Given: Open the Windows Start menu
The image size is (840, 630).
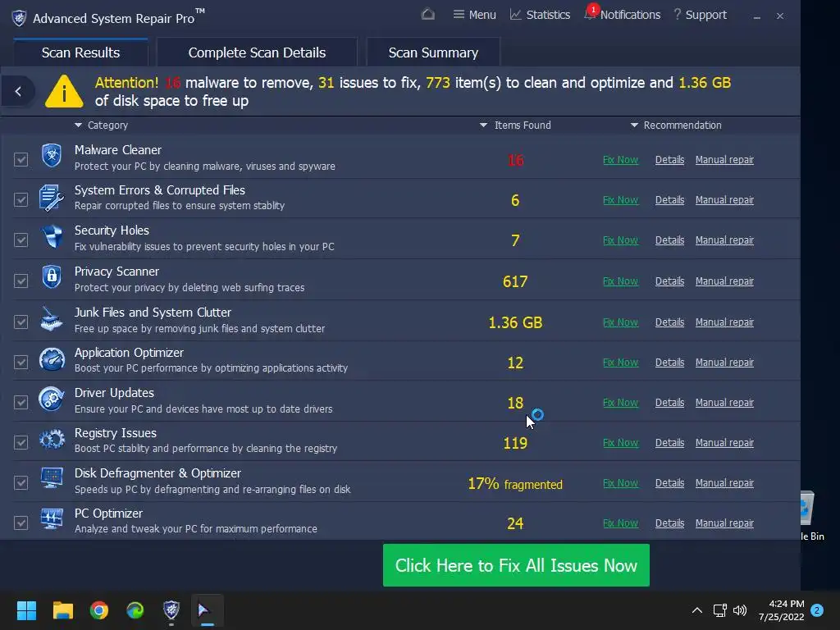Looking at the screenshot, I should click(26, 610).
